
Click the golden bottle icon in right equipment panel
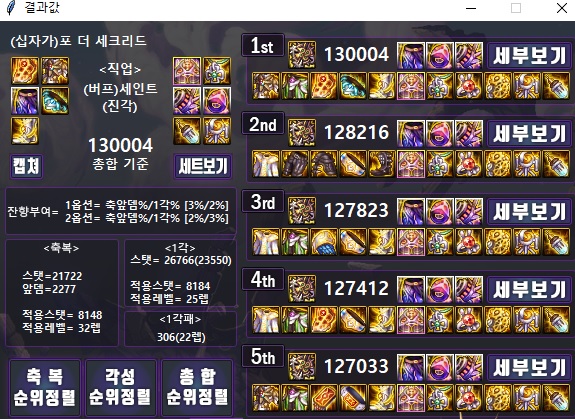point(187,131)
